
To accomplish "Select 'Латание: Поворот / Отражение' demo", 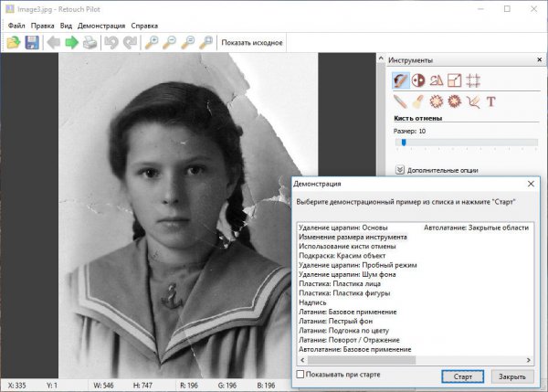I will [x=349, y=340].
